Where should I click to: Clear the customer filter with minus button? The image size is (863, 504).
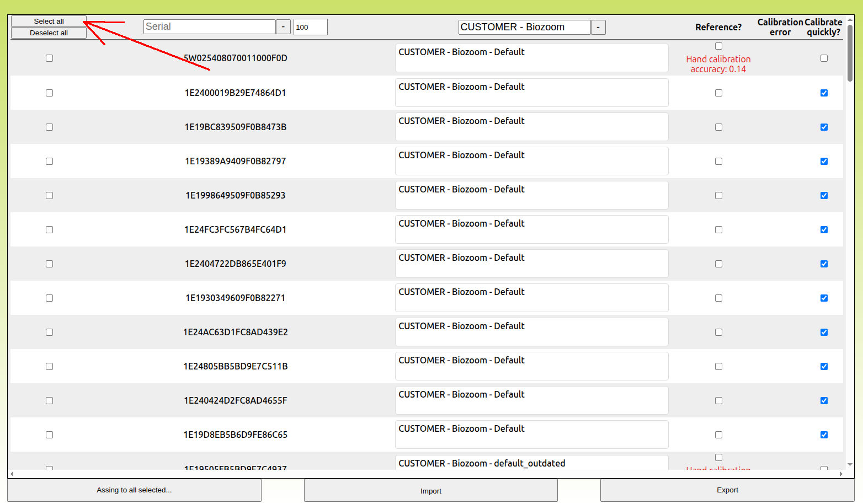pos(598,27)
